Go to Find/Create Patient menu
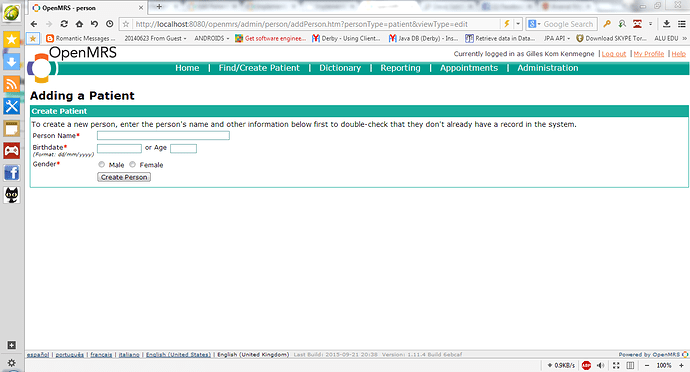Image resolution: width=690 pixels, height=372 pixels. [x=259, y=68]
